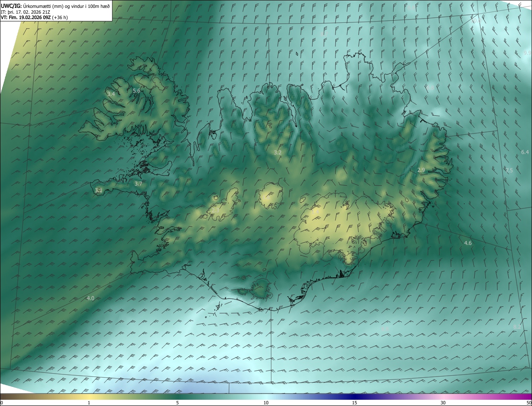This screenshot has width=532, height=406.
Task: Click the 7.5 value label on the map
Action: click(509, 170)
